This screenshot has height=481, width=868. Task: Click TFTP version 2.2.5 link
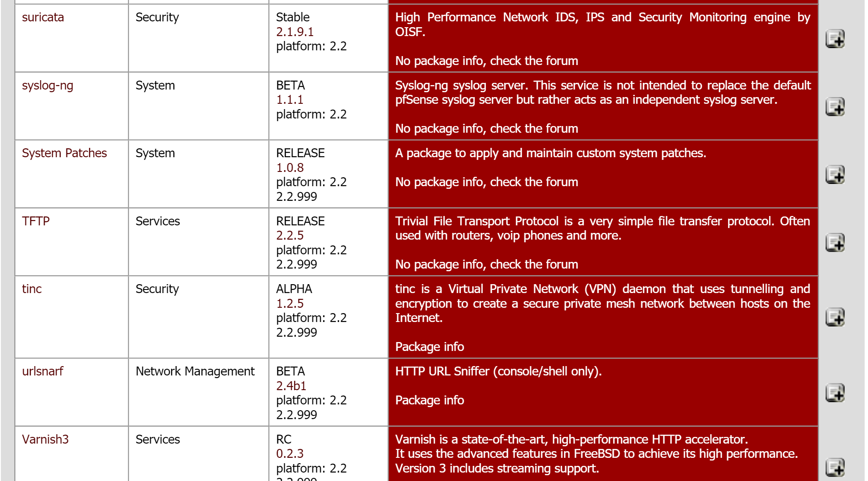289,236
